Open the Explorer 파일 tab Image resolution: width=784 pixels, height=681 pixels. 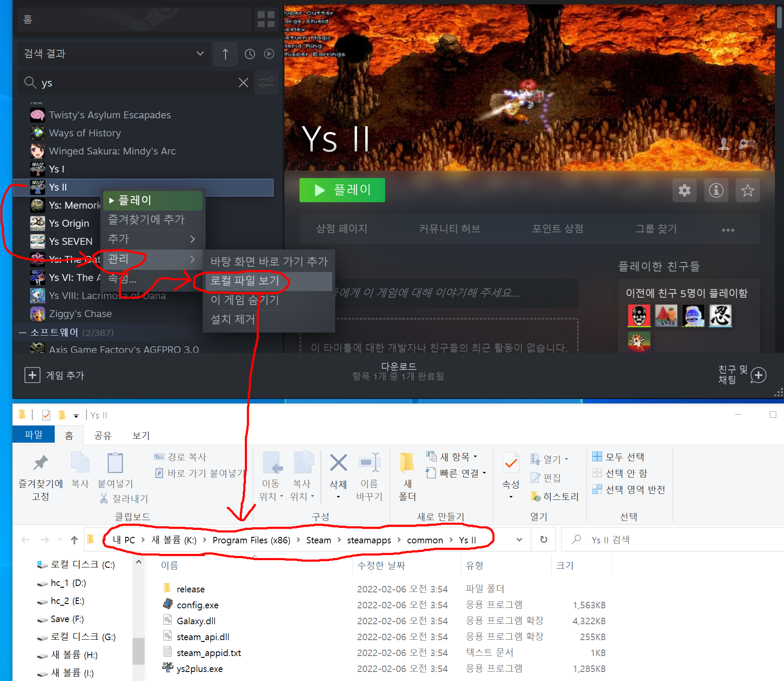(34, 435)
